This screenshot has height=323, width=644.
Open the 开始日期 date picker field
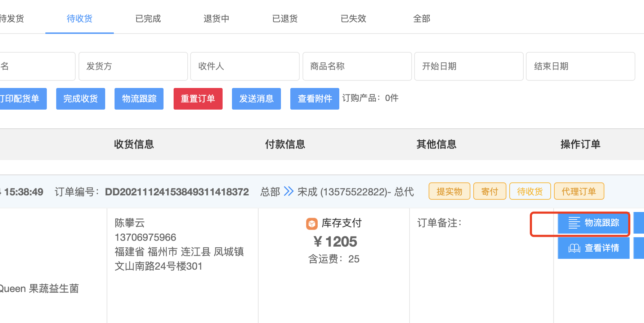click(469, 66)
